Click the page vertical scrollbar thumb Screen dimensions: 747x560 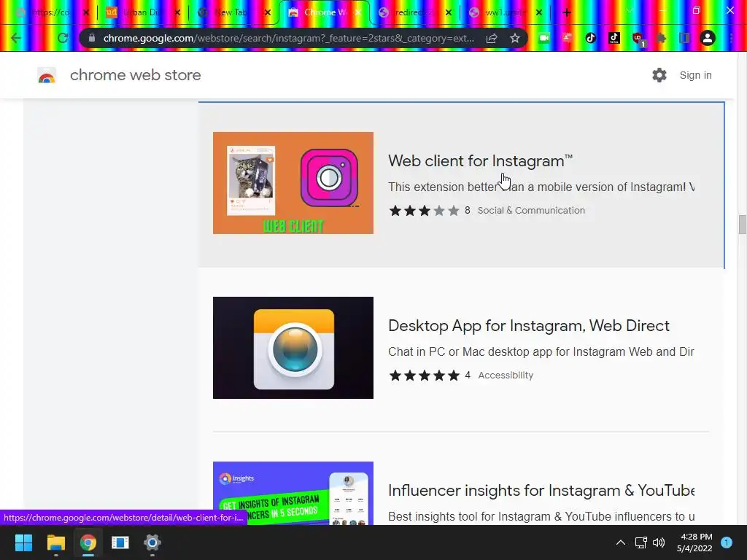click(x=742, y=225)
